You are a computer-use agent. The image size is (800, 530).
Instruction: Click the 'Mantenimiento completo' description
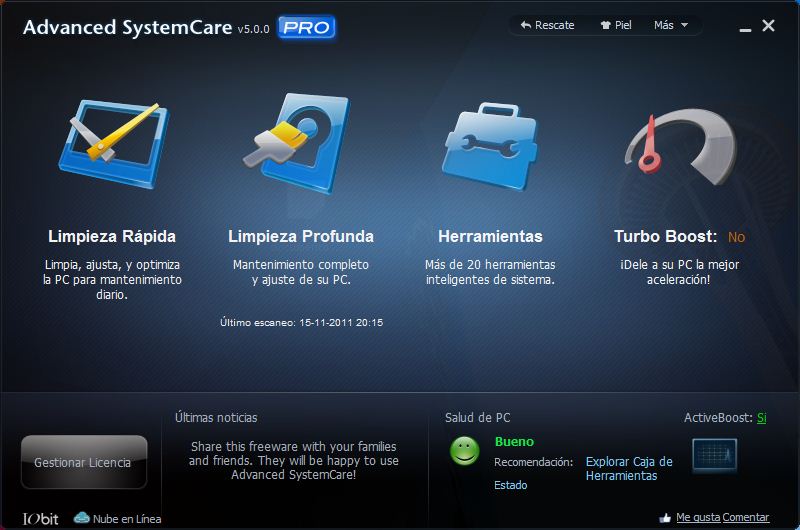[x=301, y=272]
